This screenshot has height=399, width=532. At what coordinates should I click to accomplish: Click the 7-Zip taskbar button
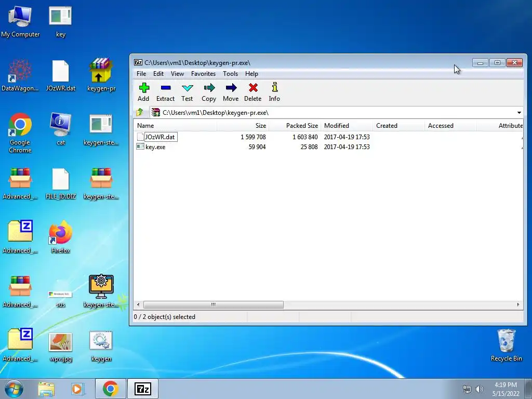pyautogui.click(x=142, y=389)
